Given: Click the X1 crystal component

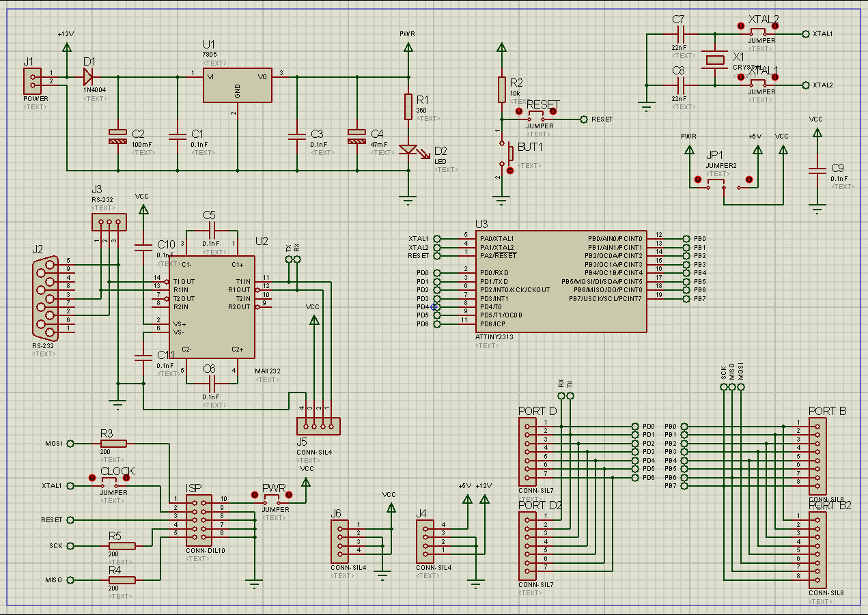Looking at the screenshot, I should click(714, 60).
